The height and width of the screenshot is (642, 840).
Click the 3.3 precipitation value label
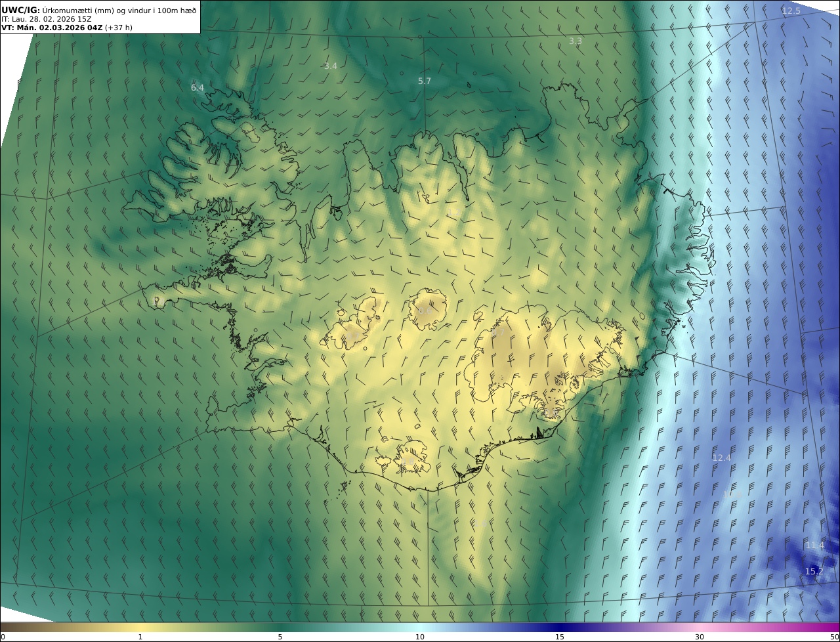(x=576, y=41)
